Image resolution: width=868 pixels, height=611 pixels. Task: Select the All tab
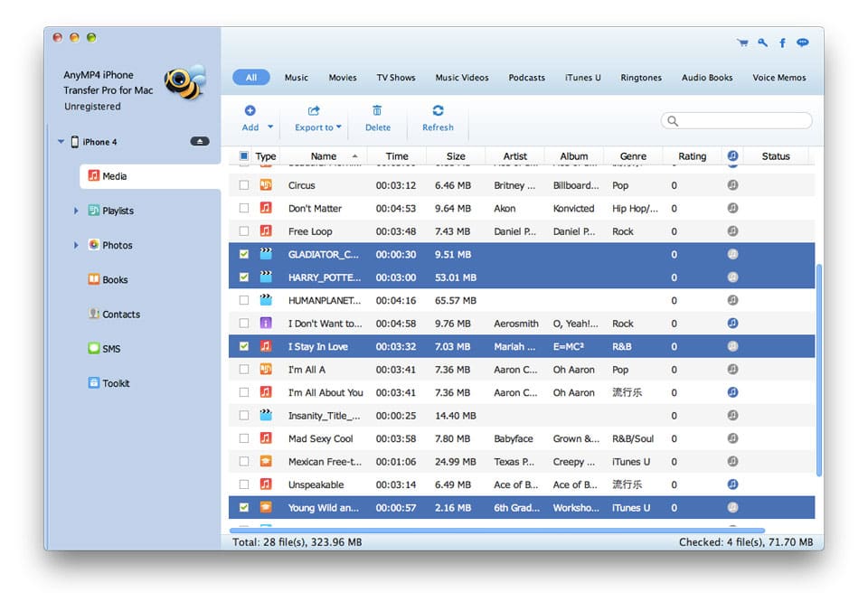pos(251,78)
